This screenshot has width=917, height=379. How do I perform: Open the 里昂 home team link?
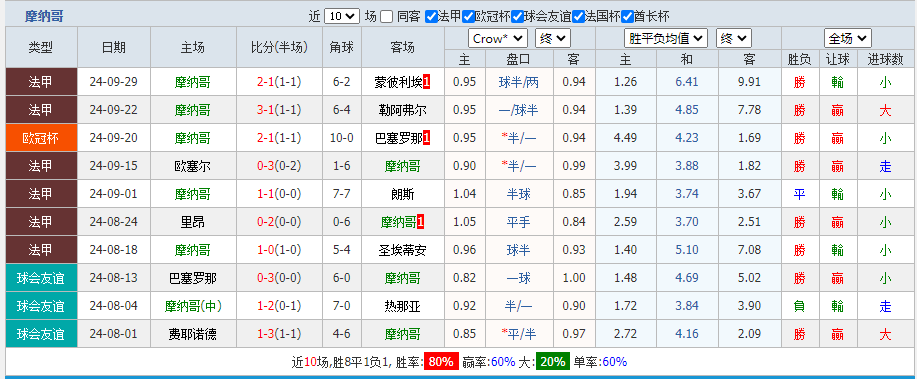tap(193, 222)
